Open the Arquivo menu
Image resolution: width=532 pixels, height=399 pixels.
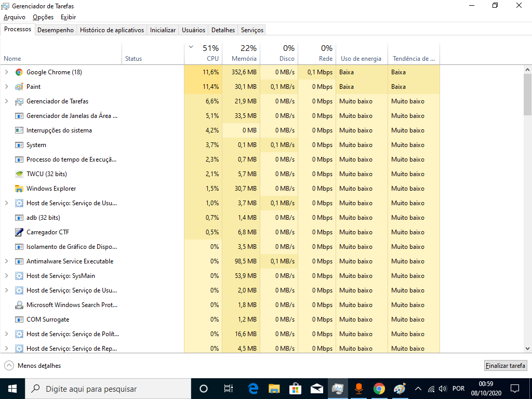pos(14,17)
